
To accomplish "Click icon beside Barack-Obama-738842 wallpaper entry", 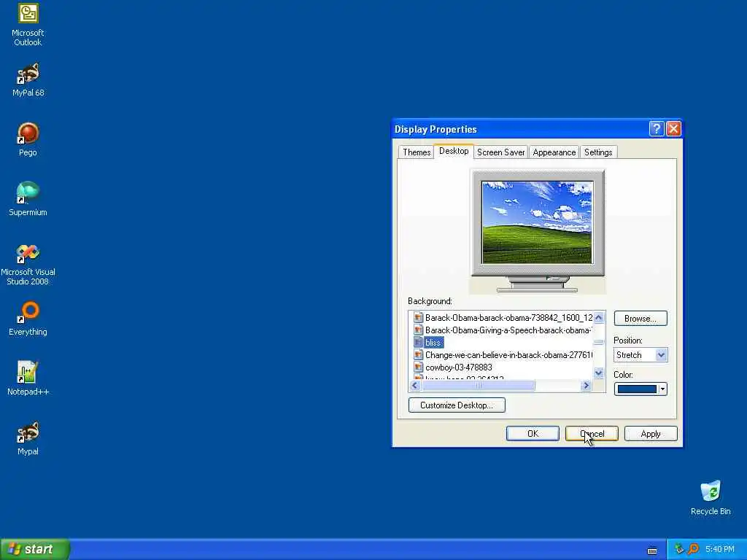I will tap(418, 318).
